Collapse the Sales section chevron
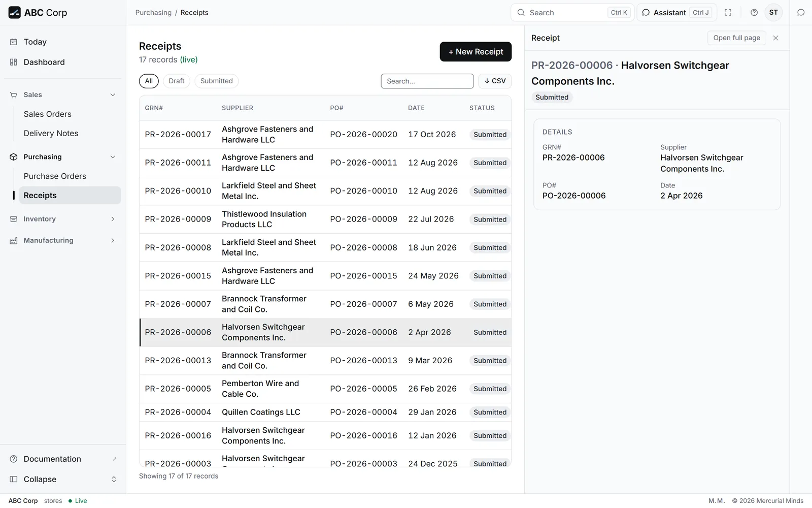 [113, 95]
